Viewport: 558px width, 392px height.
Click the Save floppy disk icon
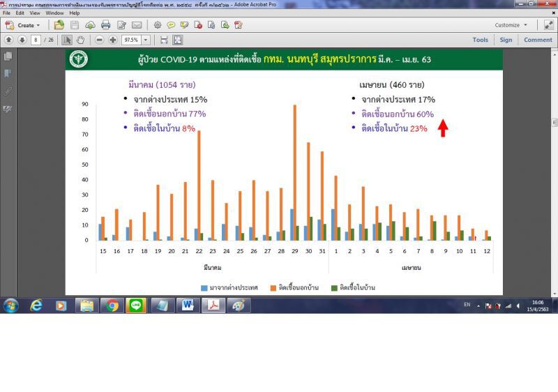click(75, 25)
